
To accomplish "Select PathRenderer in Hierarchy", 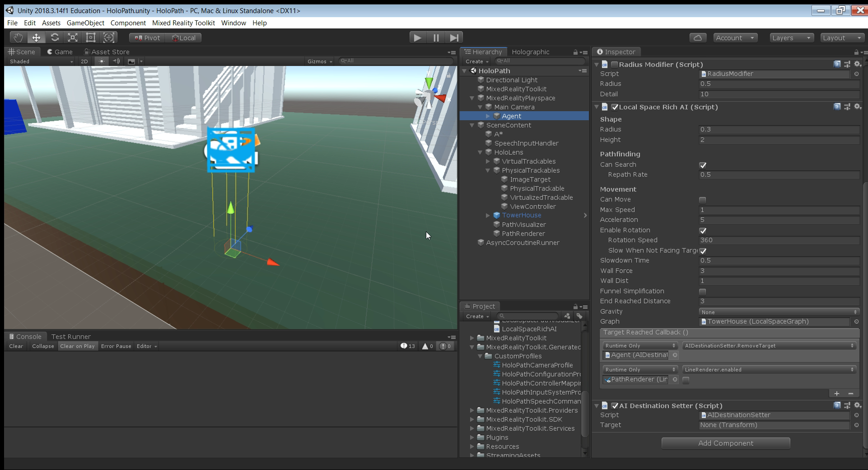I will (523, 234).
